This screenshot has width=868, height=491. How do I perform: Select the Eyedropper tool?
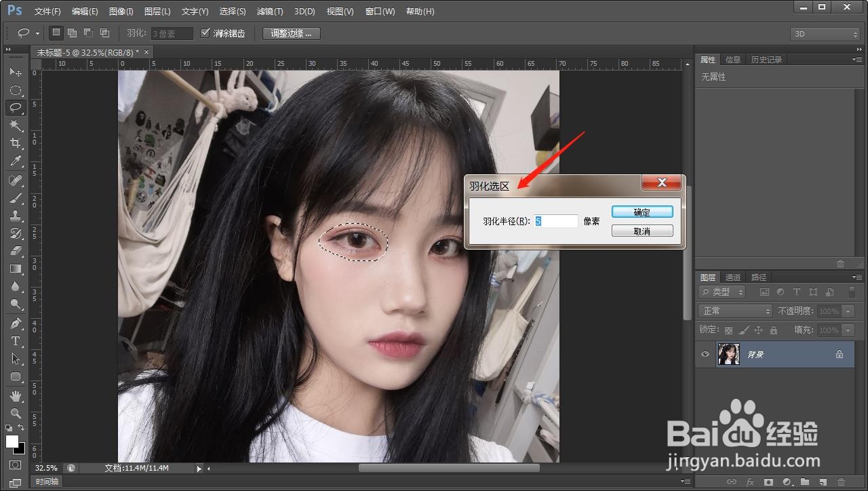[16, 161]
